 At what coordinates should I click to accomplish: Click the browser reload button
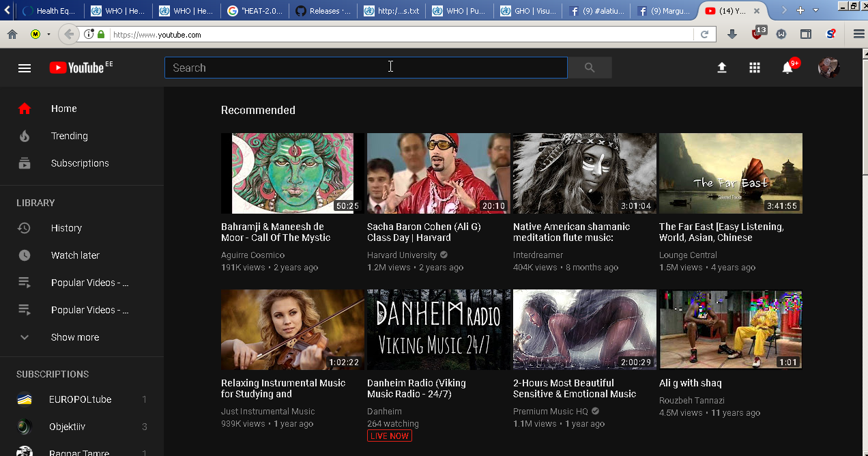(x=704, y=35)
